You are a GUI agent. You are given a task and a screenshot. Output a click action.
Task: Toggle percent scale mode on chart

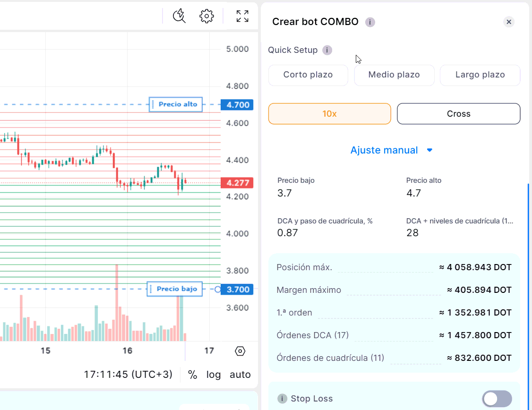tap(192, 375)
